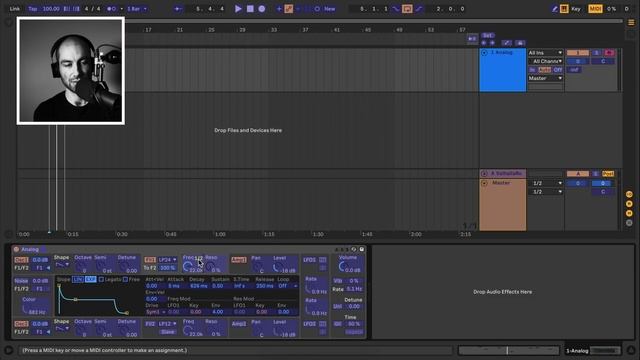Open the LP12 filter type dropdown for Fil2
640x360 pixels.
168,324
